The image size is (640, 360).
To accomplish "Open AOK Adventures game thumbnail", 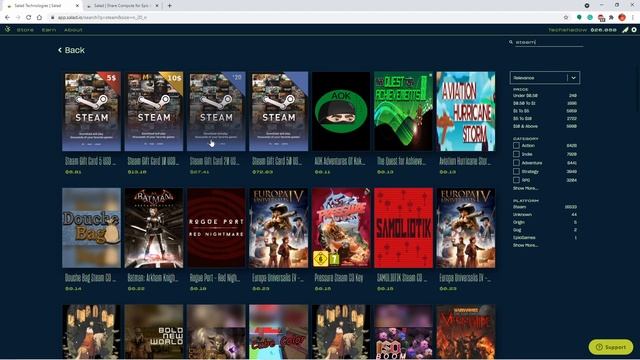I will (341, 111).
